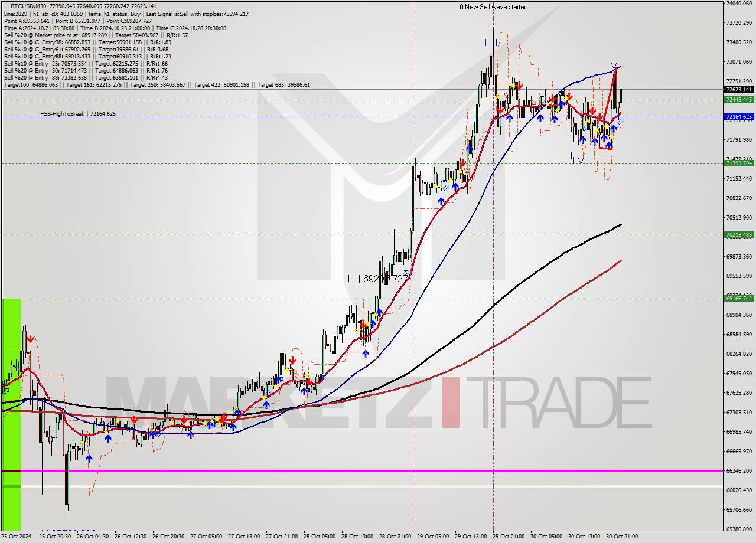Click the 'Target100: 64886.063' targets line
Image resolution: width=756 pixels, height=543 pixels.
point(157,85)
